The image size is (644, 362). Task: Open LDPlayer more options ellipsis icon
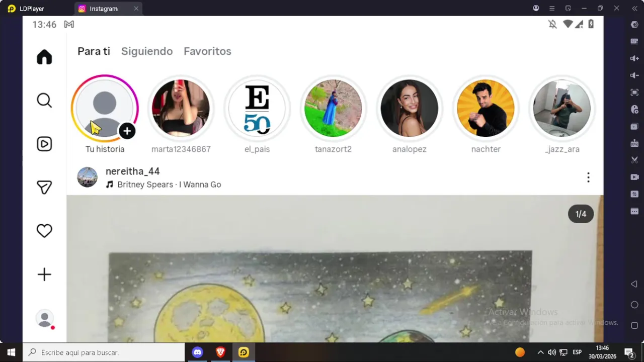coord(634,211)
